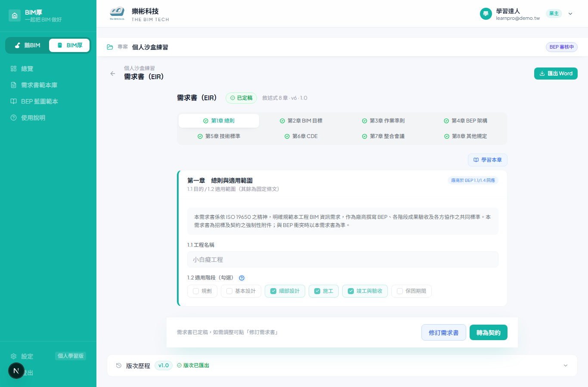Click the 學 user avatar
The image size is (588, 387).
point(486,14)
